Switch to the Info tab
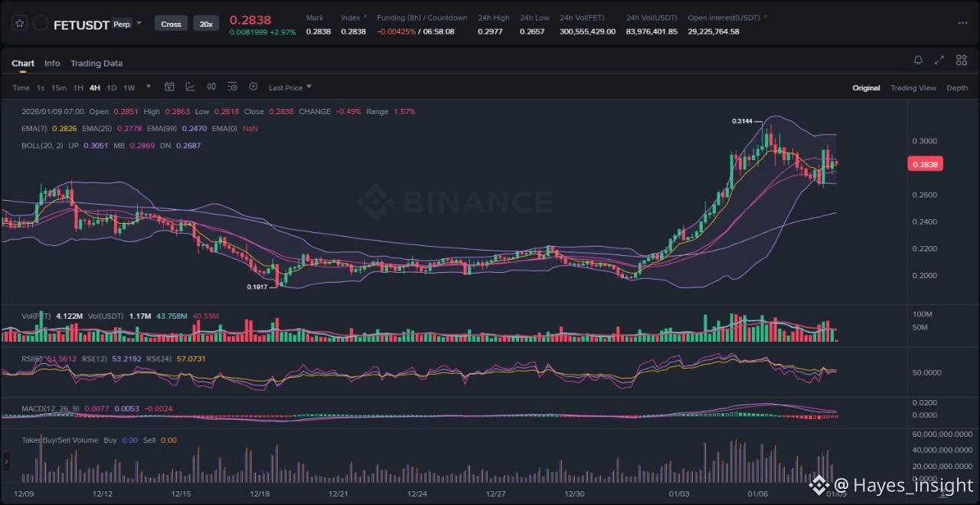Image resolution: width=980 pixels, height=505 pixels. (52, 64)
